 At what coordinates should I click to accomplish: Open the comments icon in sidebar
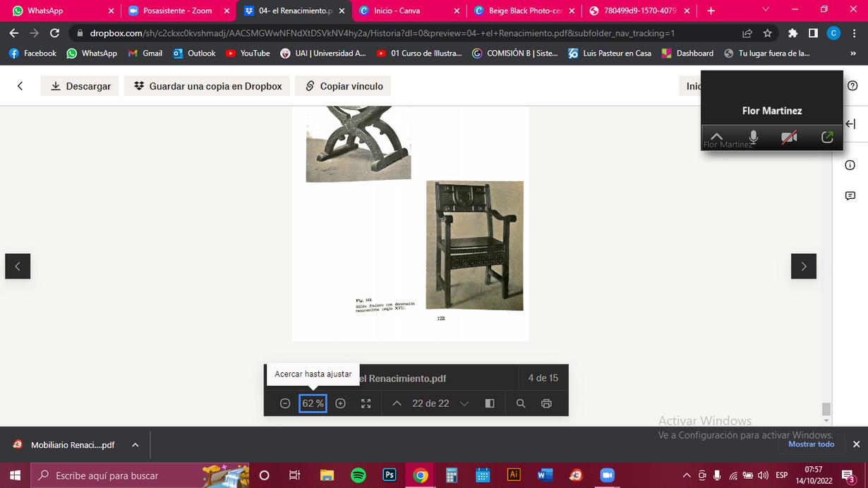click(x=850, y=195)
